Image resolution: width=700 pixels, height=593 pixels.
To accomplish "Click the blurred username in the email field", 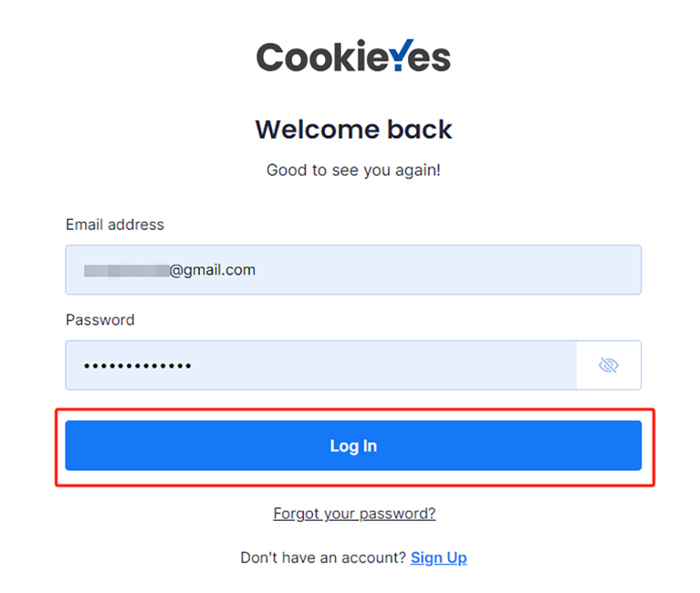I will [126, 270].
